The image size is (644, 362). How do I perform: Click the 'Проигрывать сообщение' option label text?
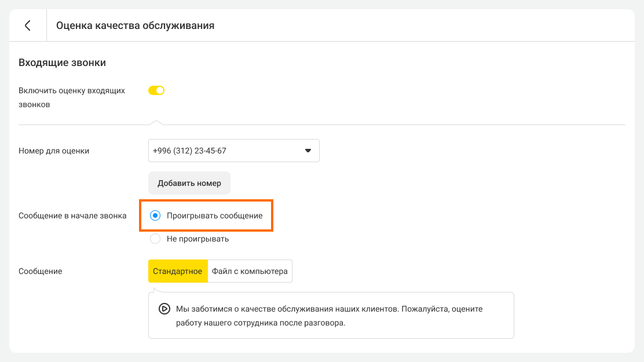coord(214,215)
